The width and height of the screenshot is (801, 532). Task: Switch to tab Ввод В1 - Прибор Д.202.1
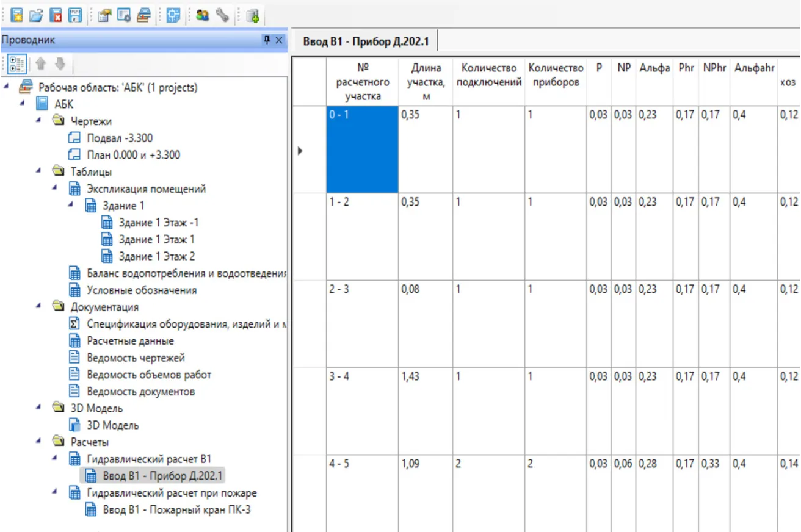(x=366, y=43)
